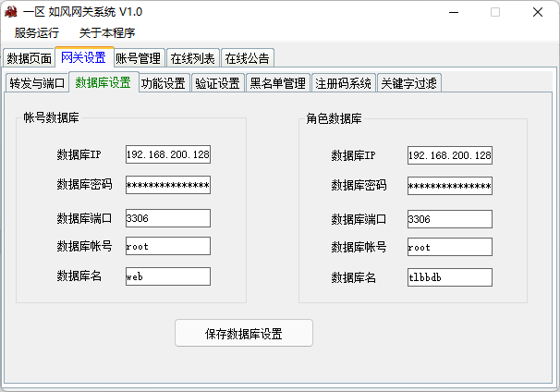Select the 验证设置 sub-tab
This screenshot has width=560, height=392.
coord(217,83)
